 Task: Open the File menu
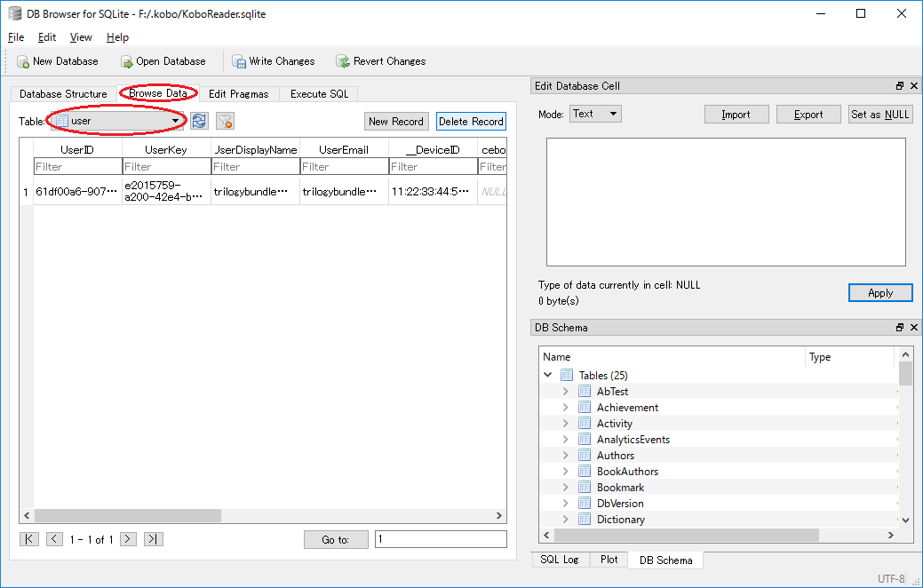click(15, 37)
